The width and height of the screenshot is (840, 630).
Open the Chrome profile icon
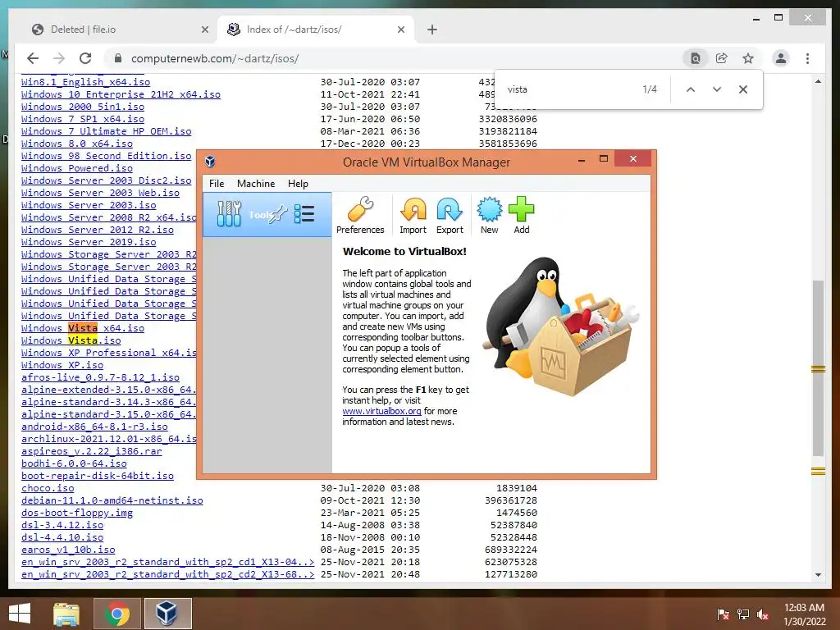[781, 58]
